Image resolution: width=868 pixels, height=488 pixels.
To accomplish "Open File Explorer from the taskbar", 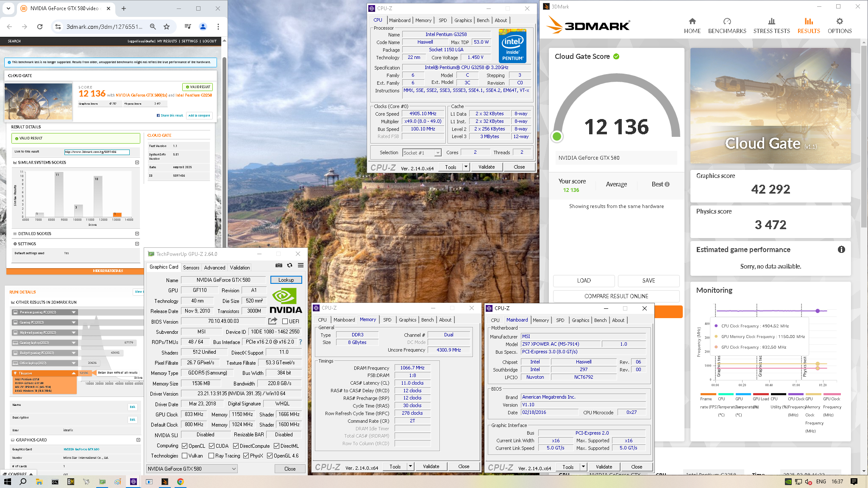I will [39, 482].
